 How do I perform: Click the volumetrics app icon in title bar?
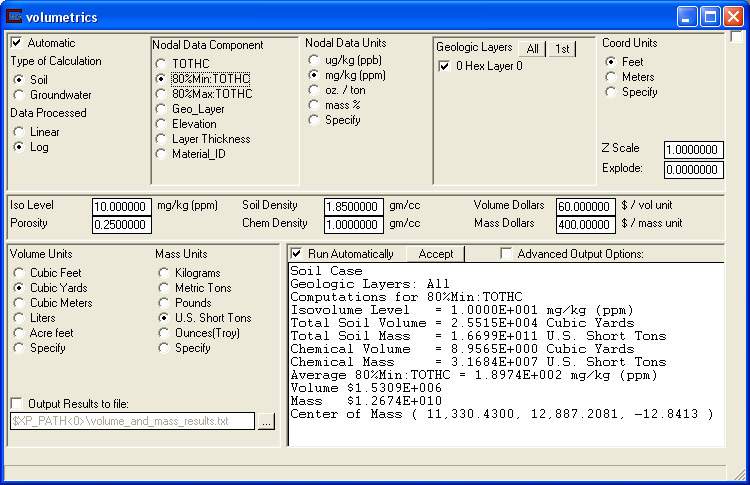click(14, 17)
